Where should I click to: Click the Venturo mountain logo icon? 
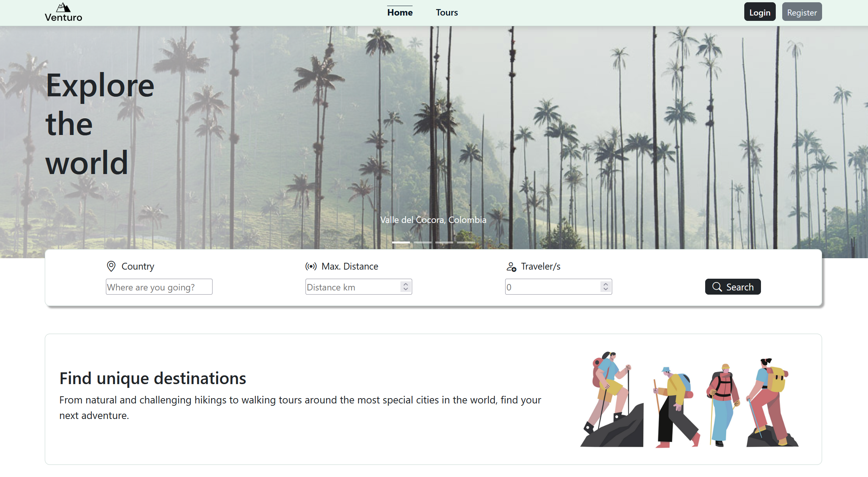tap(63, 7)
